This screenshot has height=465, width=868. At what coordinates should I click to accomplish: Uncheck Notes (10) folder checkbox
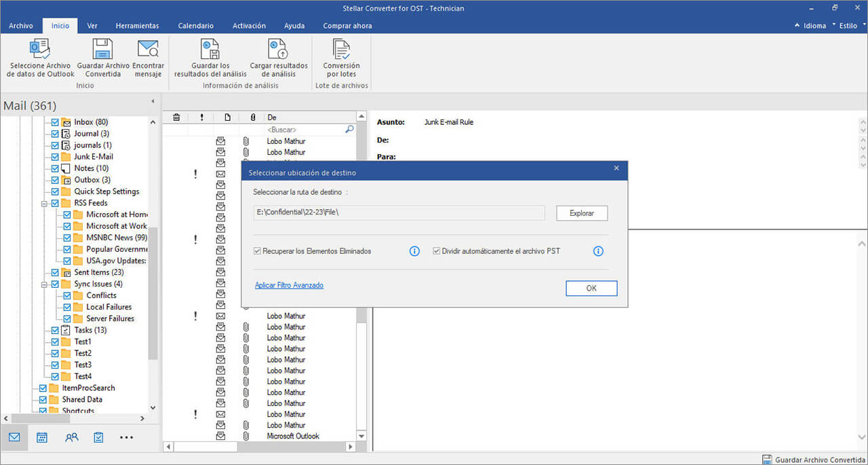[x=56, y=168]
